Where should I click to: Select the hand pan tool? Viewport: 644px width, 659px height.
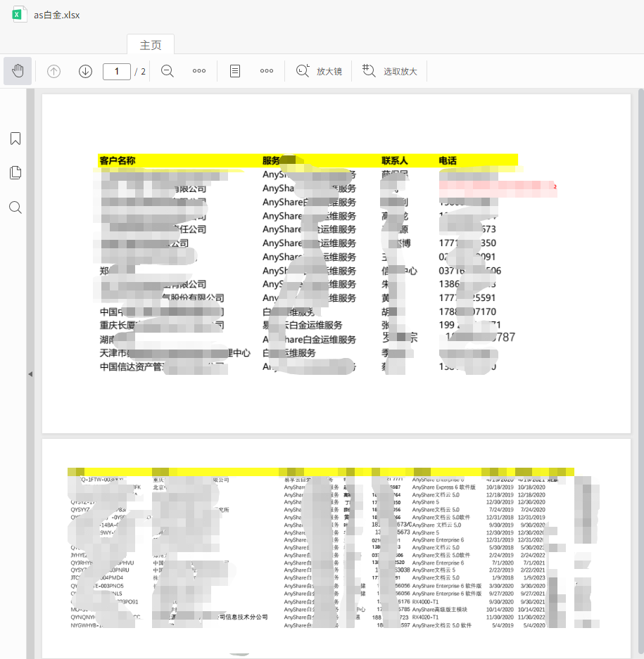[18, 71]
